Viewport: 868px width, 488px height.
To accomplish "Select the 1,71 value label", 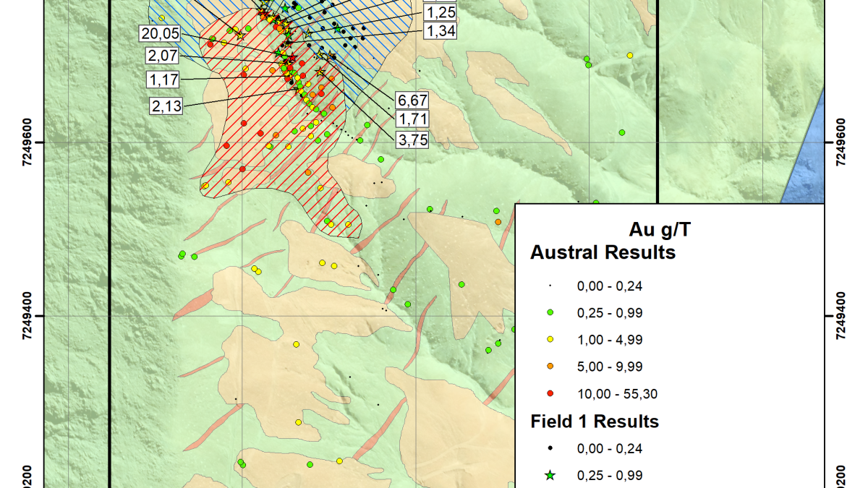I will click(412, 119).
